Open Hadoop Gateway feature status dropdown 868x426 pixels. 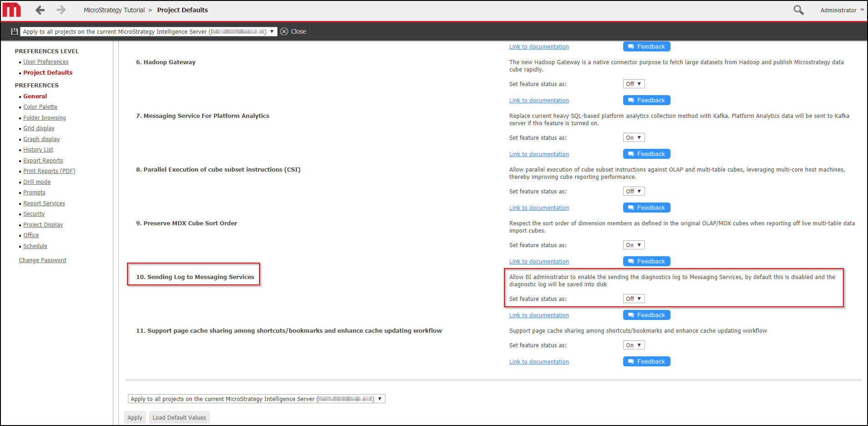634,84
